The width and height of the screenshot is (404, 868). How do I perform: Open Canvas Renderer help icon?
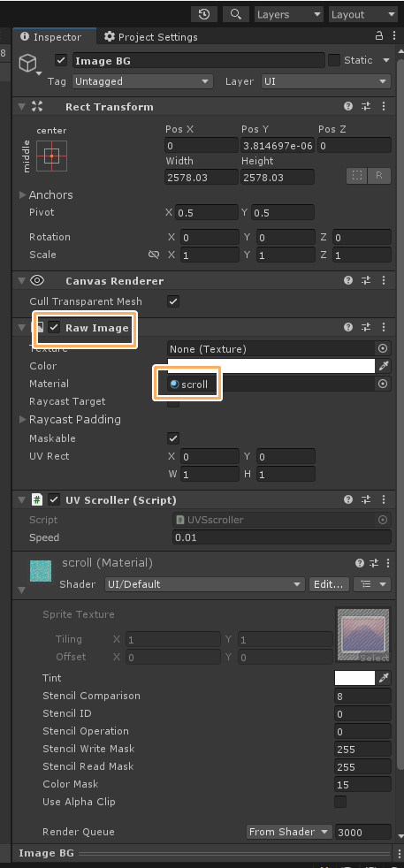(348, 281)
